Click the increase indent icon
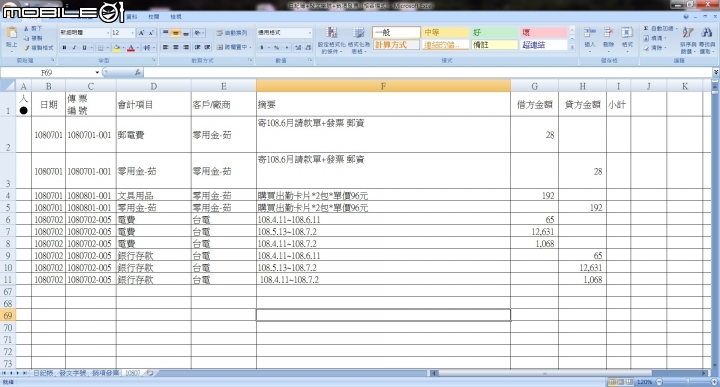 point(208,47)
